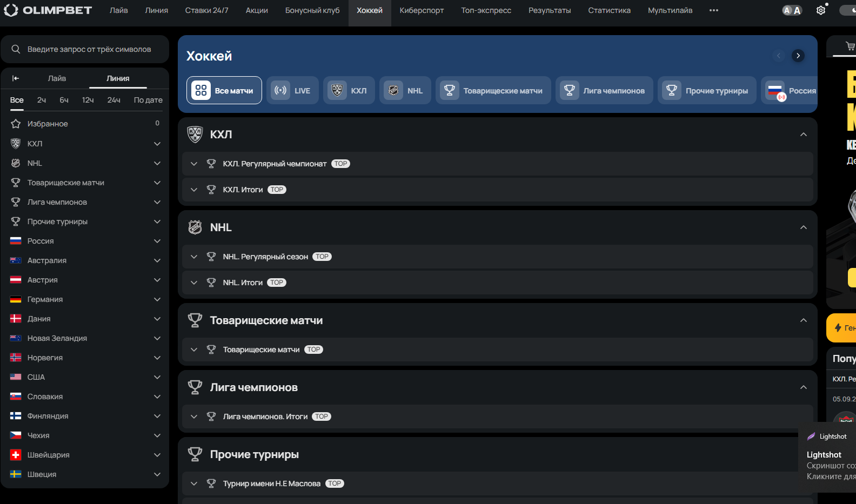Click the Чехия flag icon
This screenshot has height=504, width=856.
[x=16, y=435]
